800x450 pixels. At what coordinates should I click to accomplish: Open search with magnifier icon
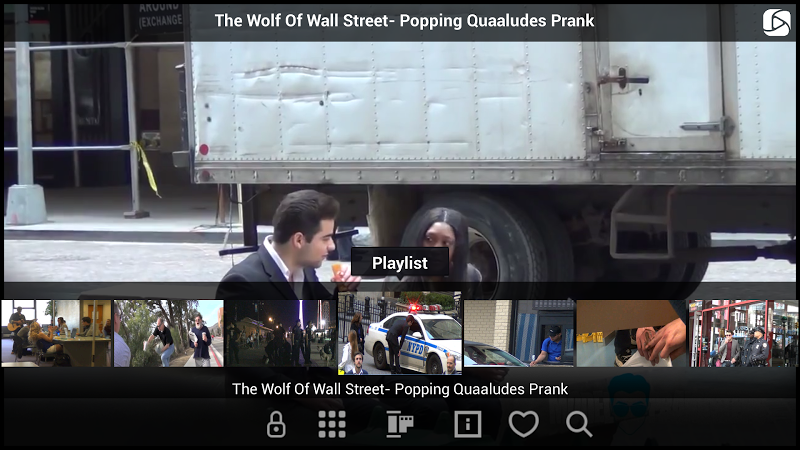click(x=579, y=424)
